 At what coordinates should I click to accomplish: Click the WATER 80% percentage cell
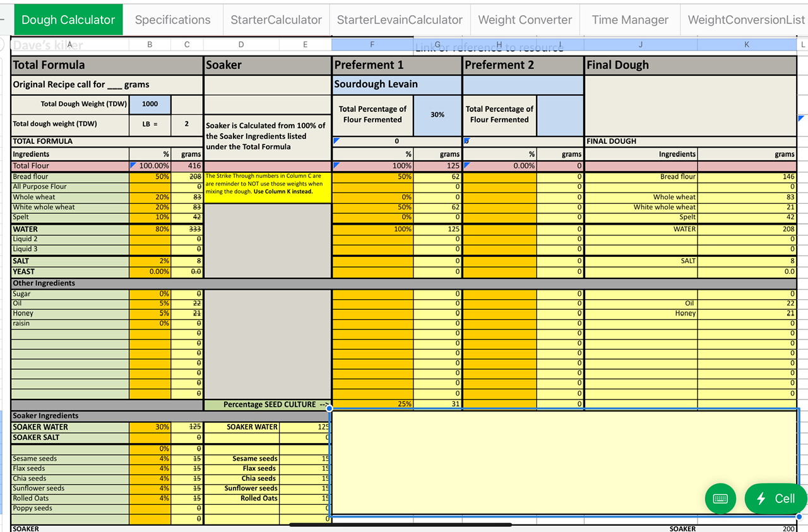[x=150, y=229]
